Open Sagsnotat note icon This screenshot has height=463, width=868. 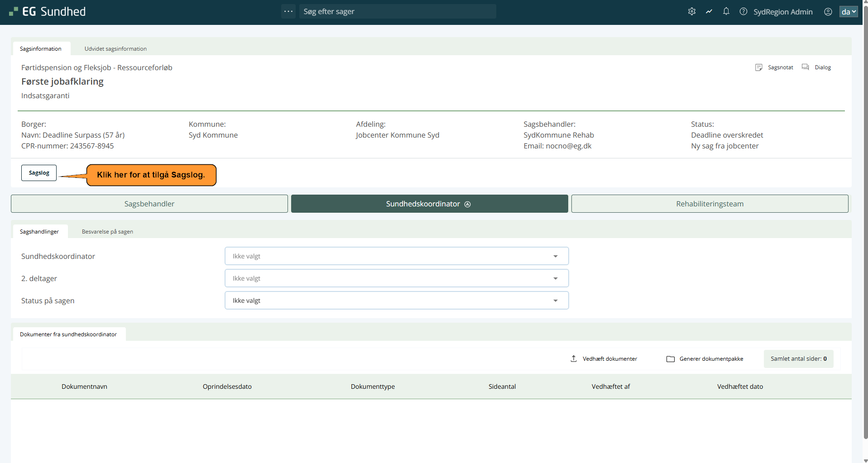point(759,67)
